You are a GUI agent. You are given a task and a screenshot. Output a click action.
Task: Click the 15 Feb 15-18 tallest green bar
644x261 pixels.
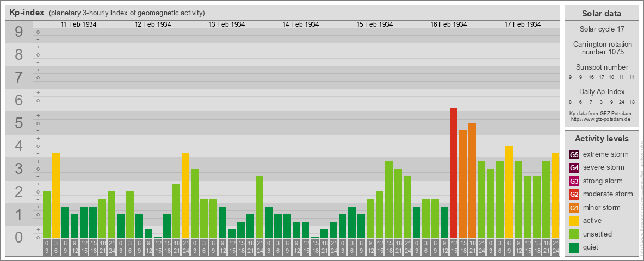(389, 199)
